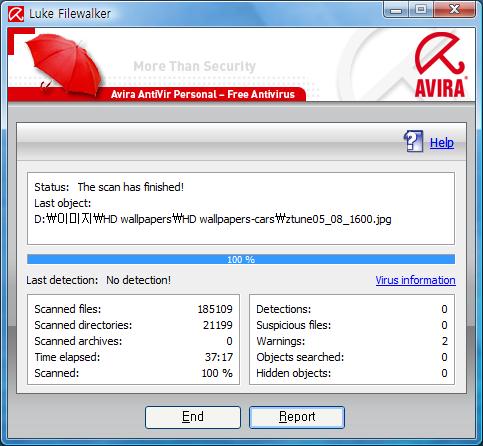Click the 'Last object:' label
483x446 pixels.
coord(63,203)
